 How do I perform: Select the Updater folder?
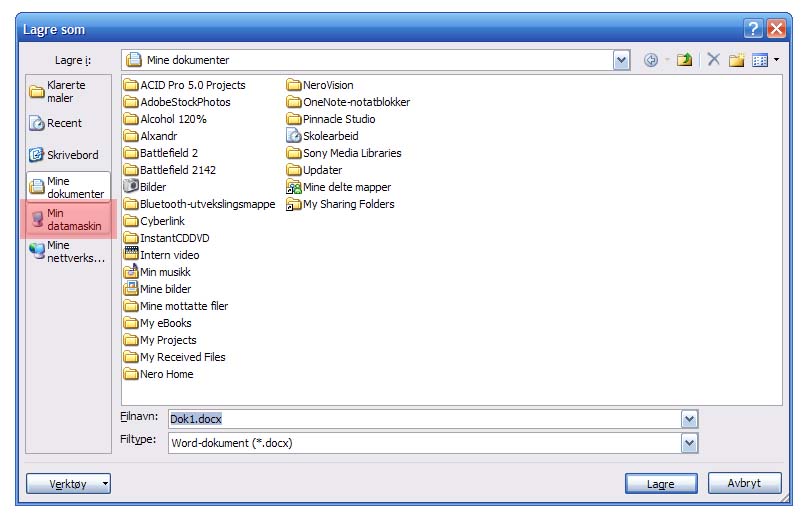(x=315, y=170)
